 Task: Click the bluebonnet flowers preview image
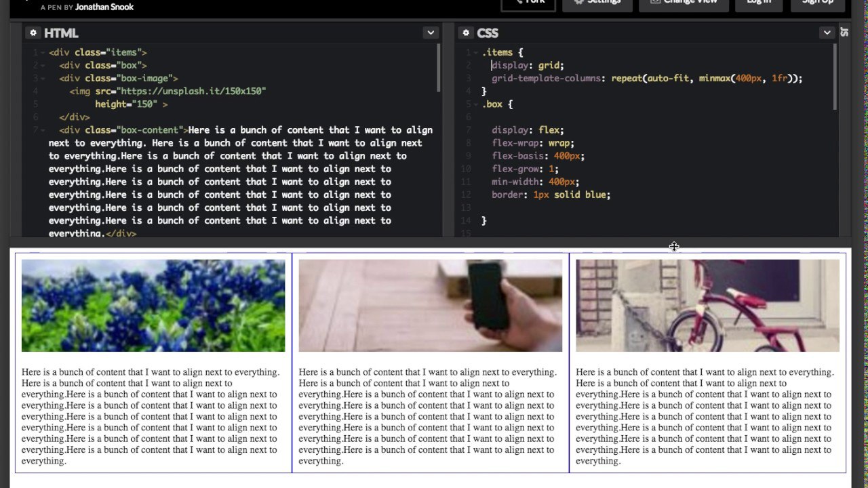[x=153, y=306]
